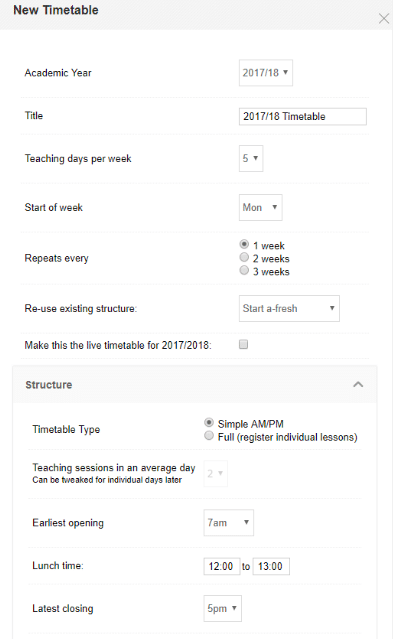393x639 pixels.
Task: Open the Earliest opening dropdown
Action: click(x=228, y=522)
